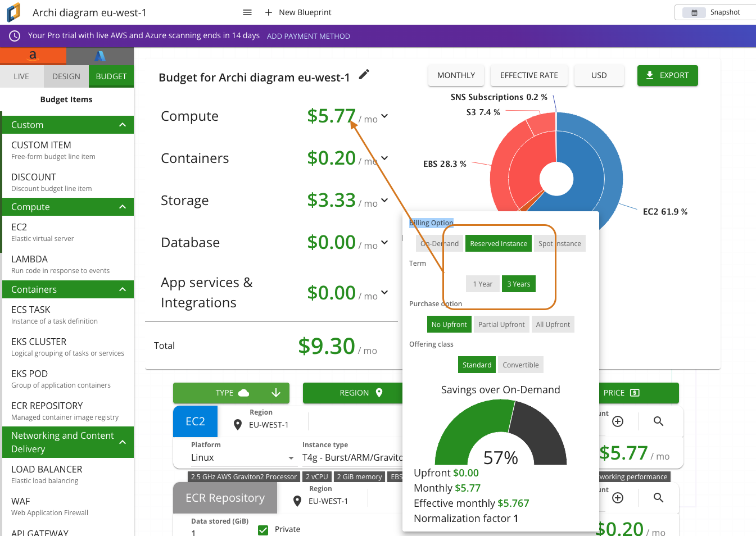
Task: Expand the Compute cost row chevron
Action: pyautogui.click(x=384, y=116)
